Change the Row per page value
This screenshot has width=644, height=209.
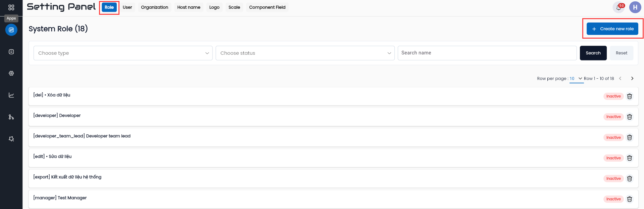click(576, 79)
